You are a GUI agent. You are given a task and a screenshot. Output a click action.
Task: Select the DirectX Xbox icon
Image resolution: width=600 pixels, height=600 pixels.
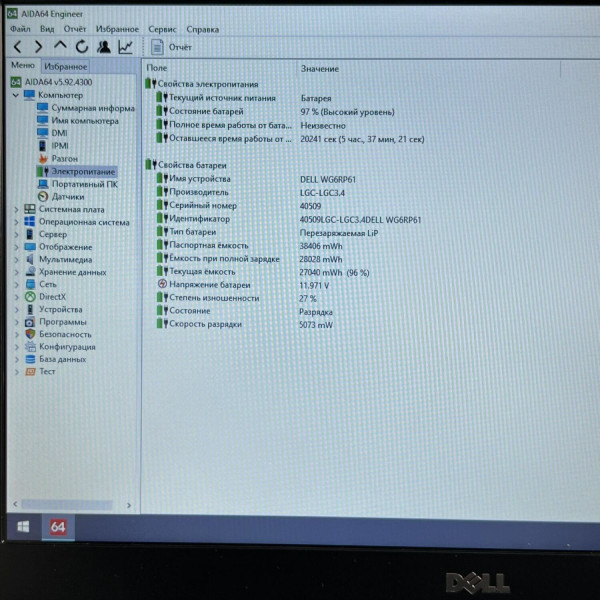(30, 297)
